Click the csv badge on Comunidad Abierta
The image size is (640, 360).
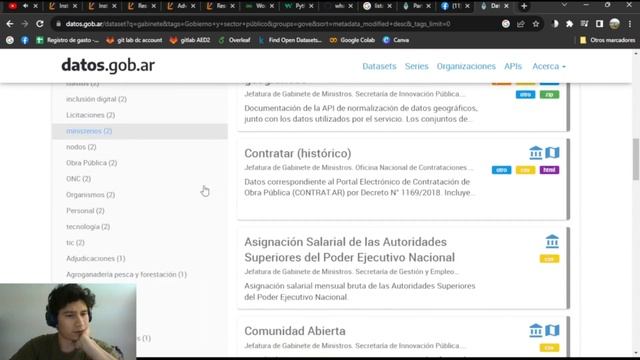(549, 348)
